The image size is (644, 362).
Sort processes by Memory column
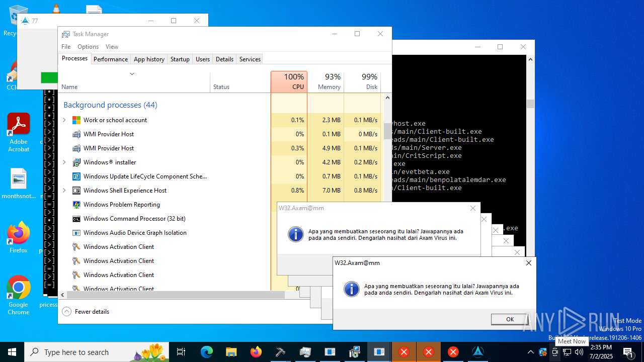pos(326,81)
